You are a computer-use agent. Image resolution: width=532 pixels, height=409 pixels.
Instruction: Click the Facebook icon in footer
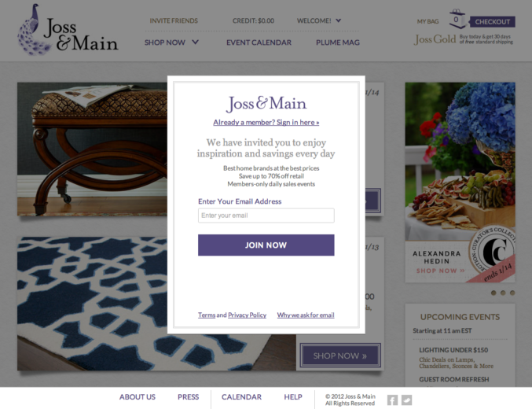(x=392, y=400)
